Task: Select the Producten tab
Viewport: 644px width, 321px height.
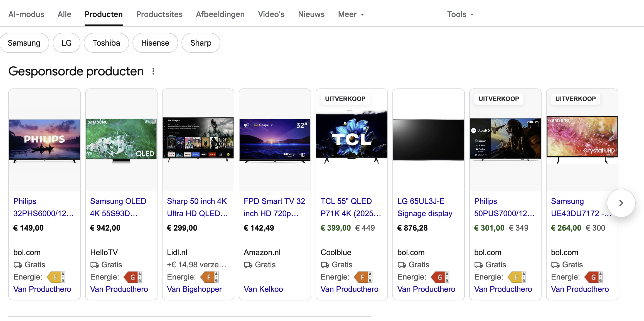Action: tap(104, 14)
